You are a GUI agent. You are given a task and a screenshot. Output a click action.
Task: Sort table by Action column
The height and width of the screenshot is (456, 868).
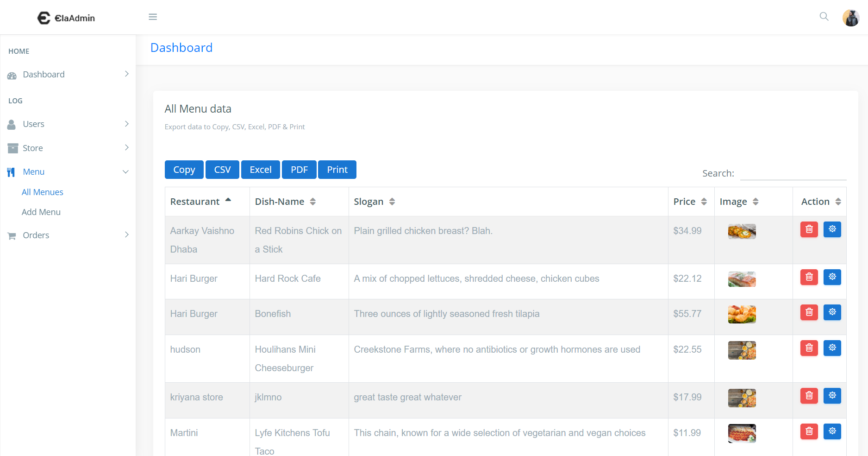pyautogui.click(x=819, y=202)
